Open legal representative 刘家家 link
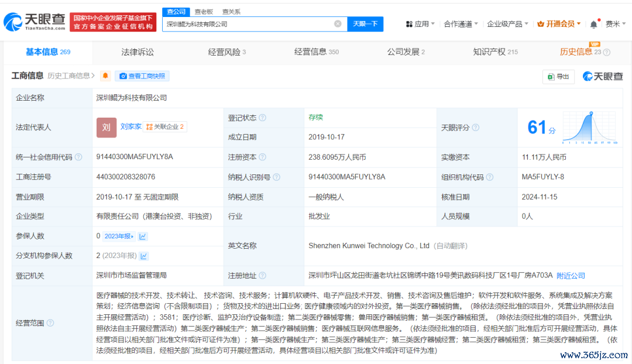 tap(131, 126)
